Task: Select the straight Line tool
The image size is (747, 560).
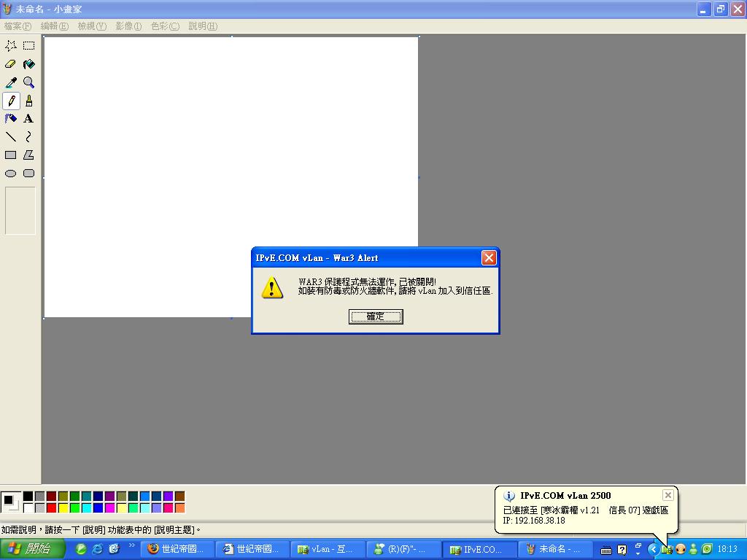Action: 11,137
